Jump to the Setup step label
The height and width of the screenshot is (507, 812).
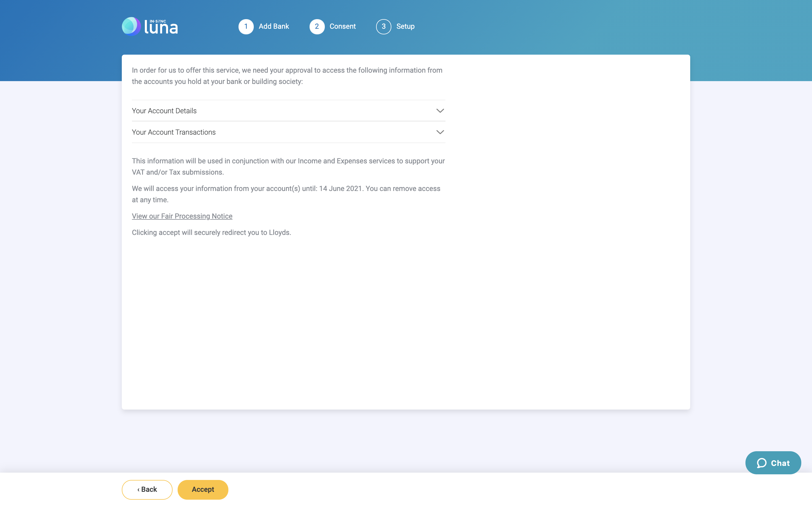405,26
